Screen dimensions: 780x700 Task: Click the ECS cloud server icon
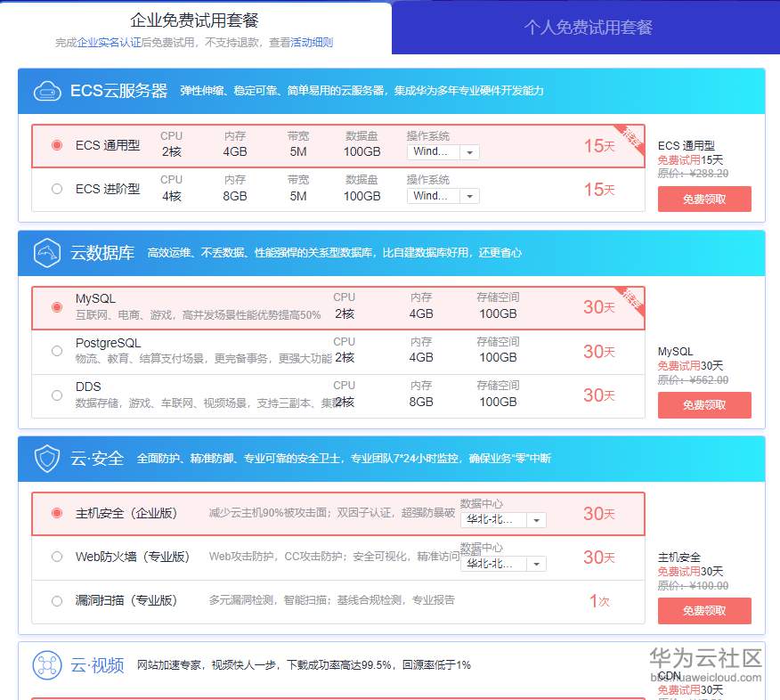point(47,92)
